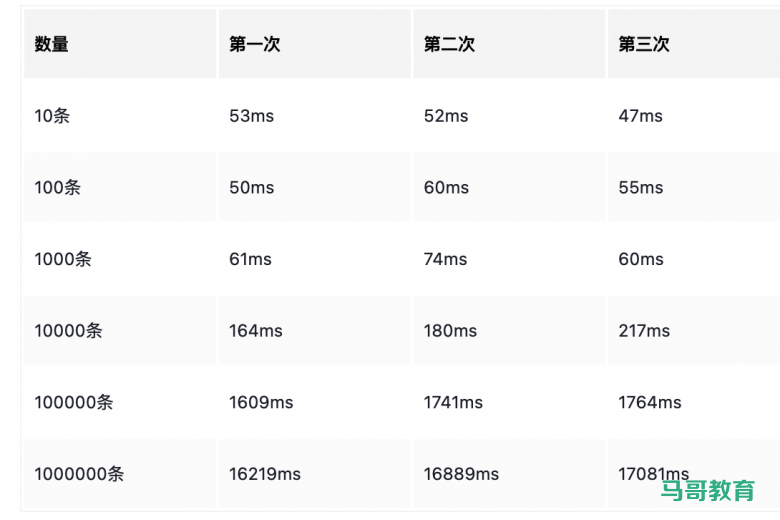Click the 74ms cell
This screenshot has height=520, width=780.
(445, 259)
